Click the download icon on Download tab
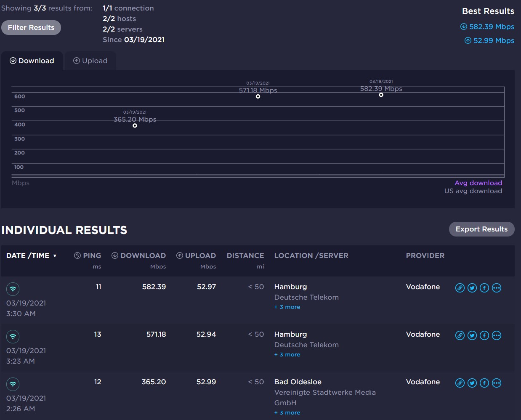This screenshot has height=420, width=521. click(x=13, y=61)
